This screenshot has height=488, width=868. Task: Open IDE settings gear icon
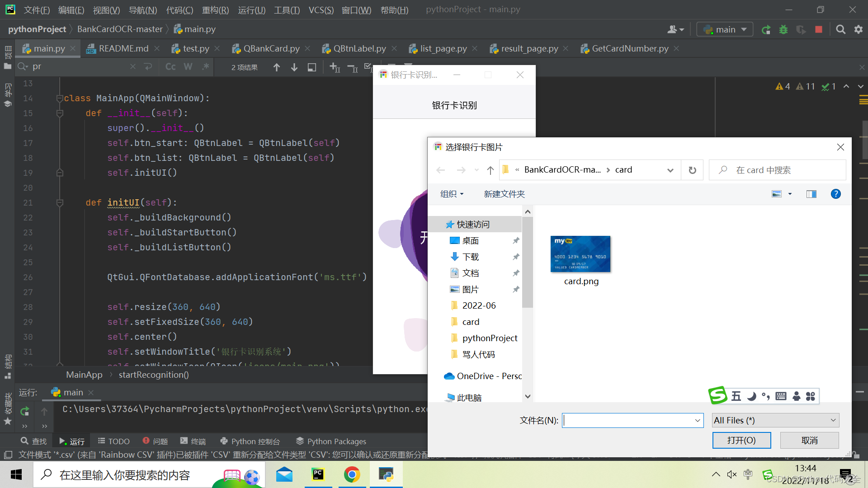pos(858,30)
